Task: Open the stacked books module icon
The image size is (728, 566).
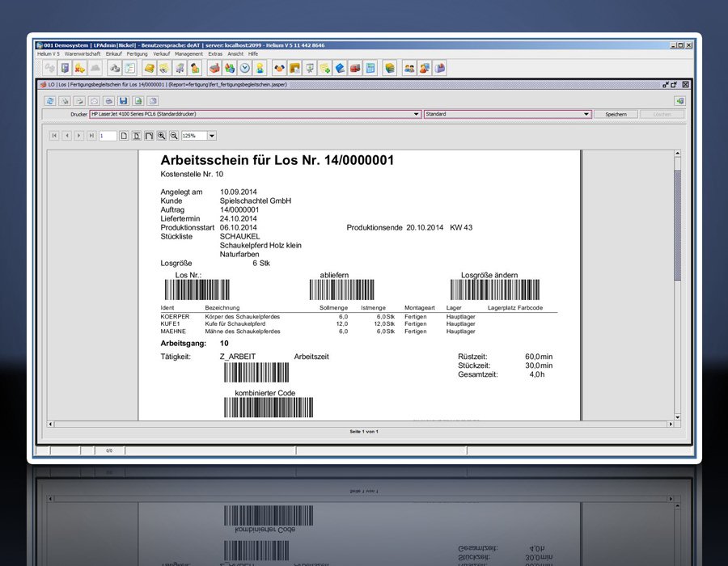Action: point(390,68)
